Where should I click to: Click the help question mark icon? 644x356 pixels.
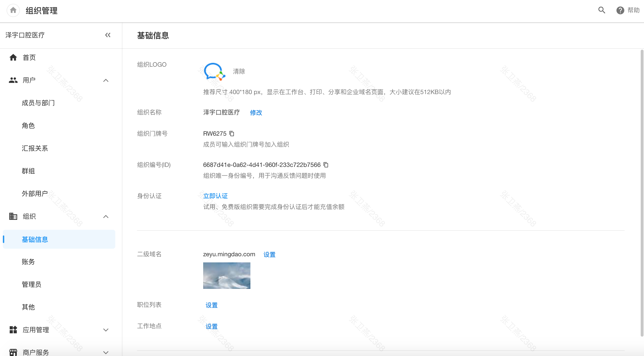point(620,10)
